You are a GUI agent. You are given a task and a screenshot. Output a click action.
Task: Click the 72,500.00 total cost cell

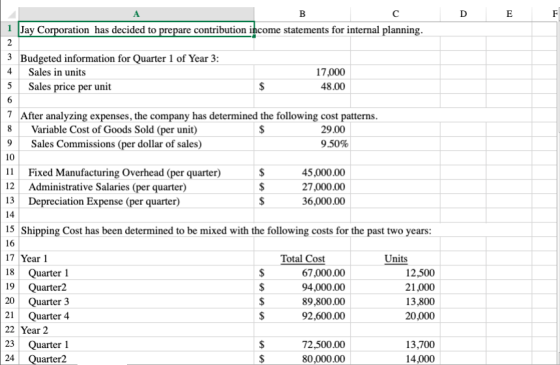coord(302,344)
